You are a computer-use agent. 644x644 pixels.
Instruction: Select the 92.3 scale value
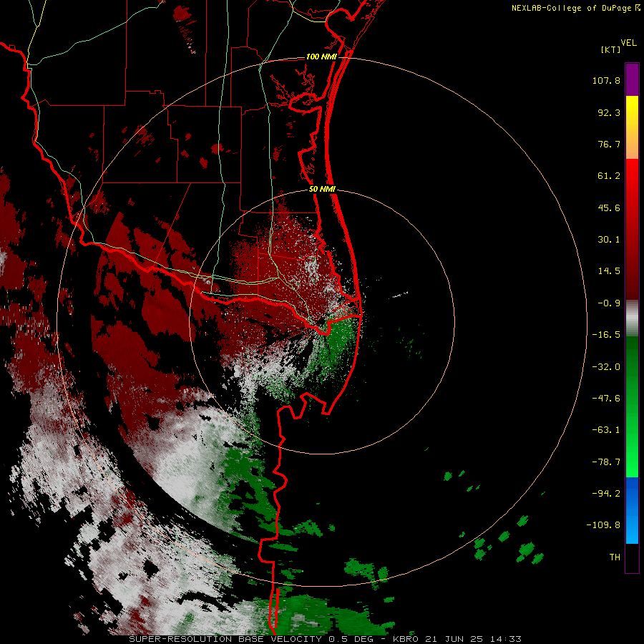coord(609,112)
